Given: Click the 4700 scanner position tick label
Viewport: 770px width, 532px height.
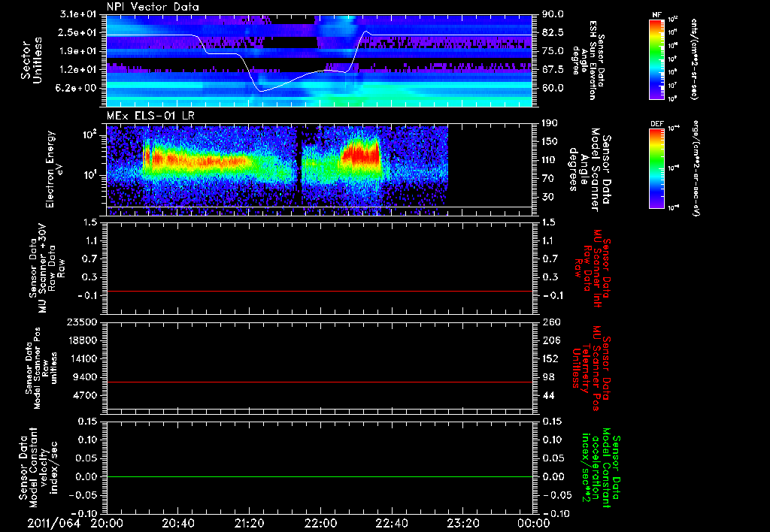Looking at the screenshot, I should (x=86, y=395).
